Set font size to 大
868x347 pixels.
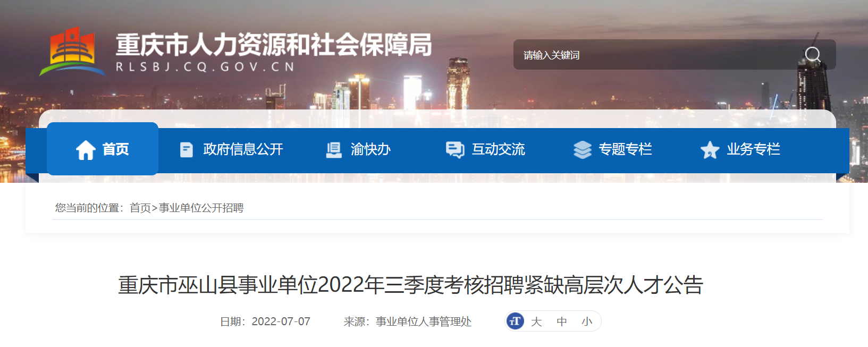pos(536,321)
